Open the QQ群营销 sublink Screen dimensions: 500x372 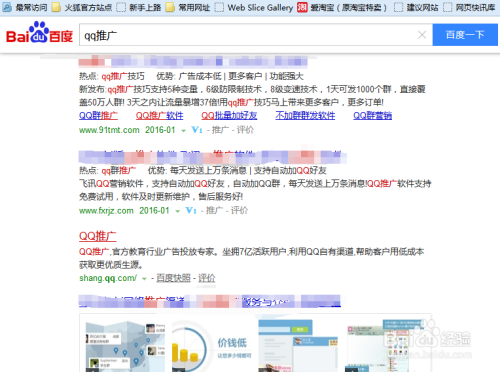(x=373, y=116)
